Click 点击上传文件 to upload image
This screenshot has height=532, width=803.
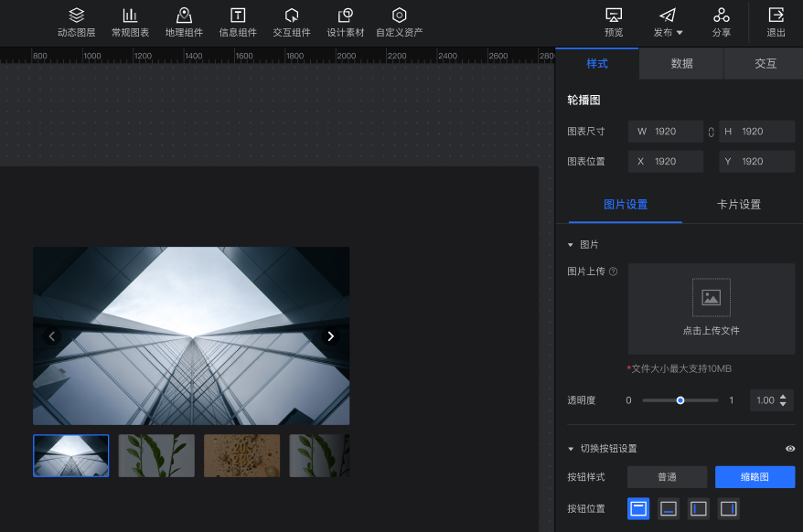(x=711, y=309)
